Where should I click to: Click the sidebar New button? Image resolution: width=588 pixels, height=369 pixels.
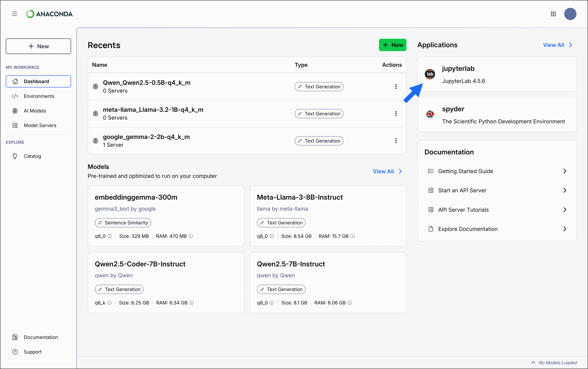[x=38, y=46]
